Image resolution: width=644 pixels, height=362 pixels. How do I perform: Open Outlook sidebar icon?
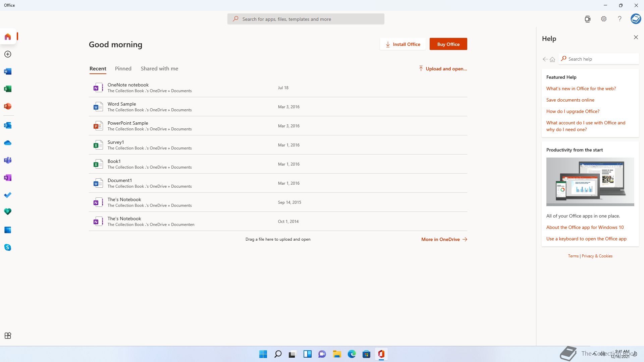8,125
